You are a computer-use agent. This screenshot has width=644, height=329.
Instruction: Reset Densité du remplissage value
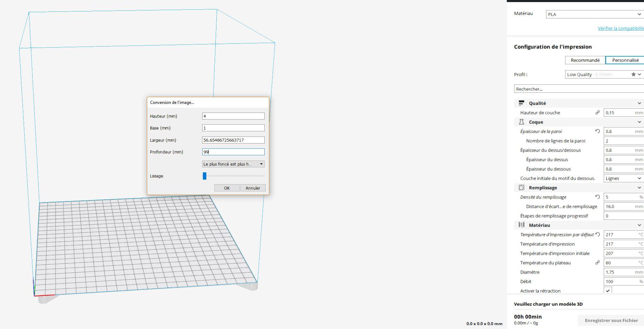(x=597, y=197)
